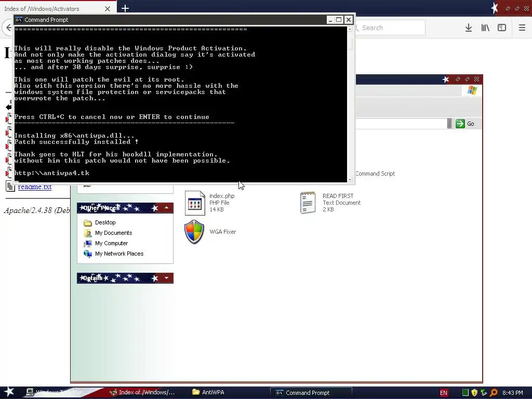
Task: Click the My Documents icon
Action: click(x=87, y=233)
